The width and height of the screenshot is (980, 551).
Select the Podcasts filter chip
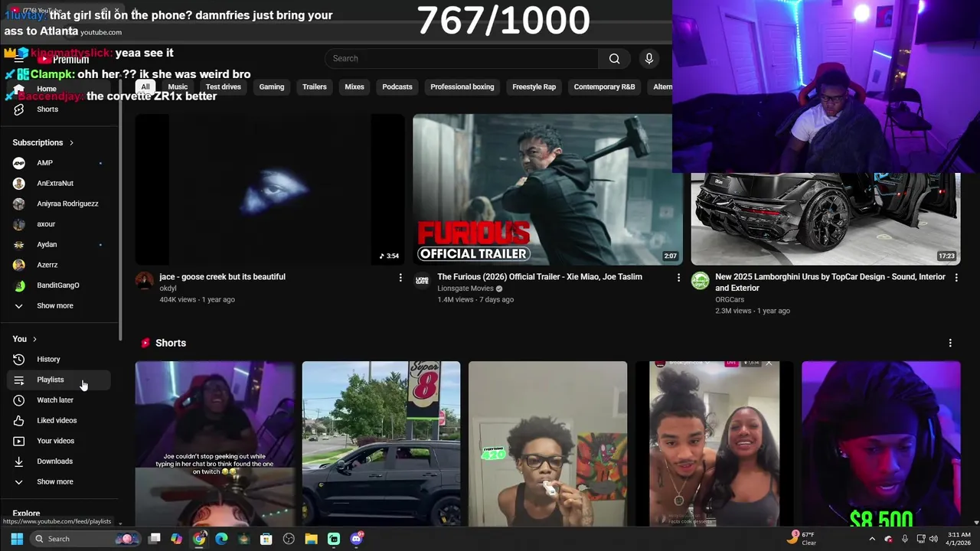coord(397,87)
